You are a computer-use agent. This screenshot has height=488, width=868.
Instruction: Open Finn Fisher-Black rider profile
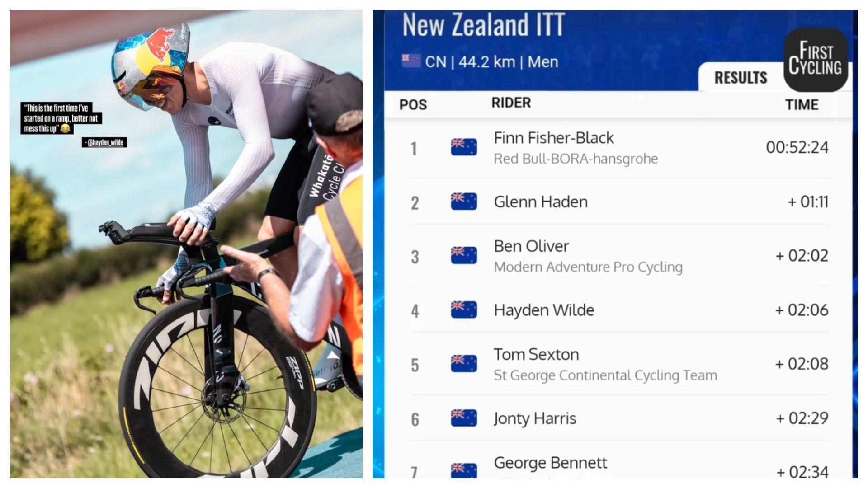coord(553,138)
